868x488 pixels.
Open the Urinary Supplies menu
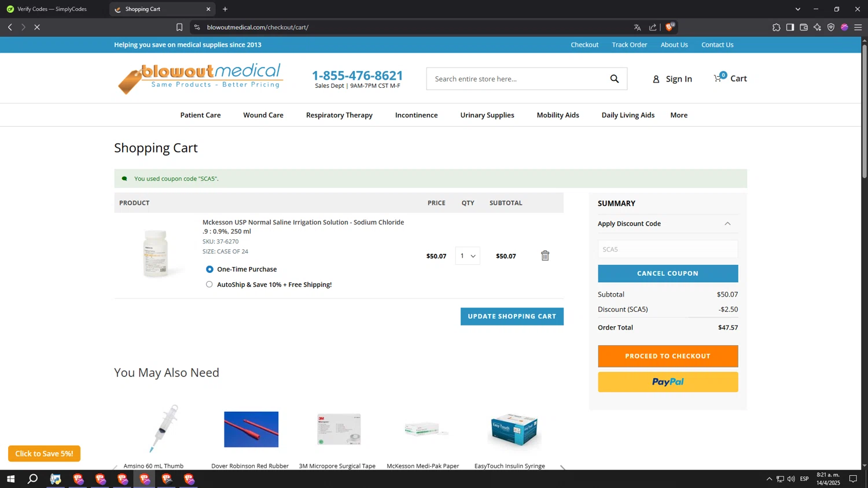click(487, 115)
